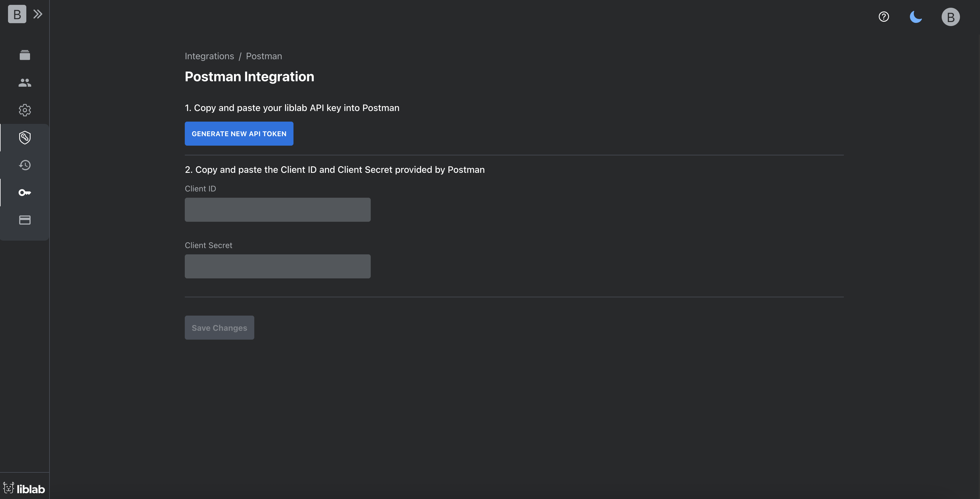980x499 pixels.
Task: Open the Projects sidebar icon
Action: tap(24, 55)
